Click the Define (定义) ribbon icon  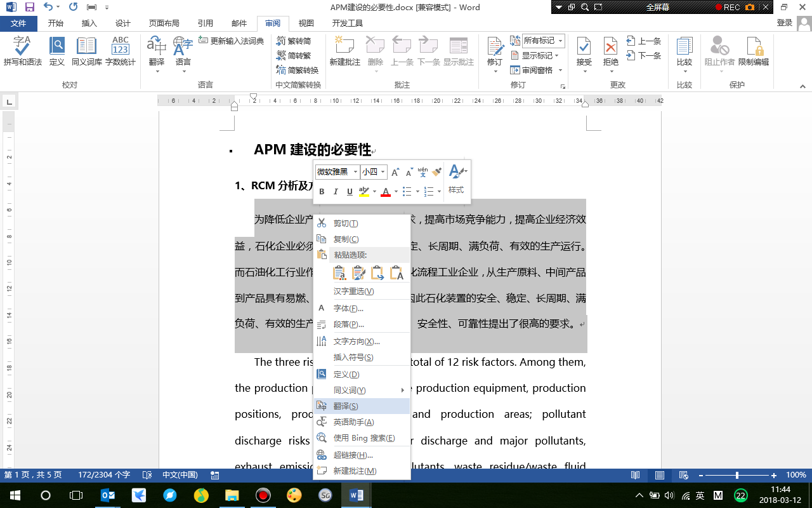[x=57, y=52]
